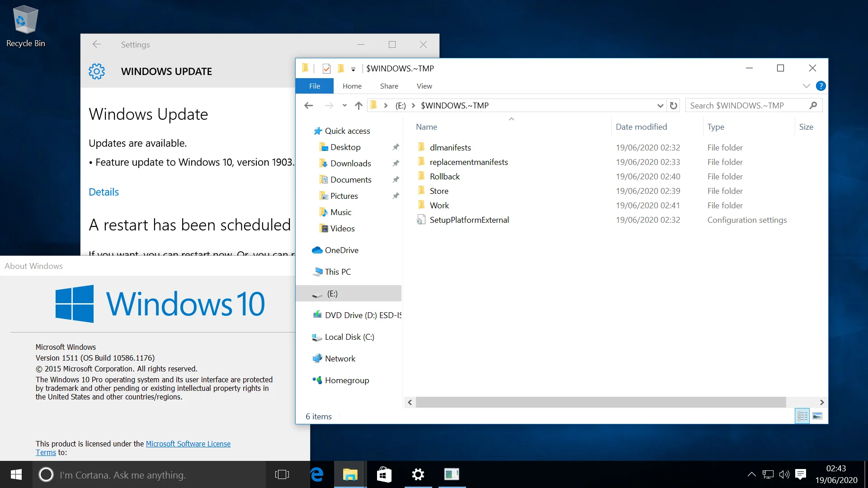This screenshot has height=488, width=868.
Task: Expand the address bar history dropdown
Action: (x=660, y=105)
